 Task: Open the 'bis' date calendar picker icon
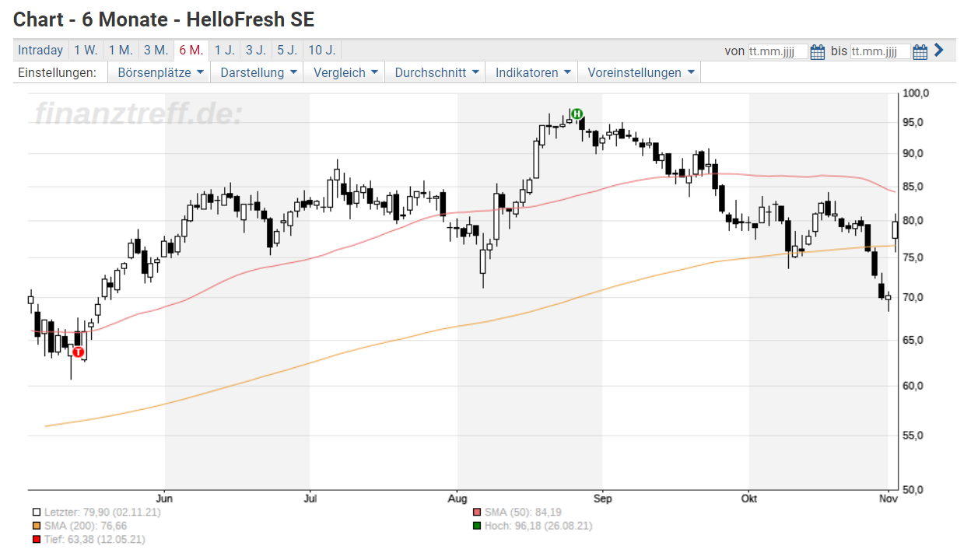tap(920, 51)
